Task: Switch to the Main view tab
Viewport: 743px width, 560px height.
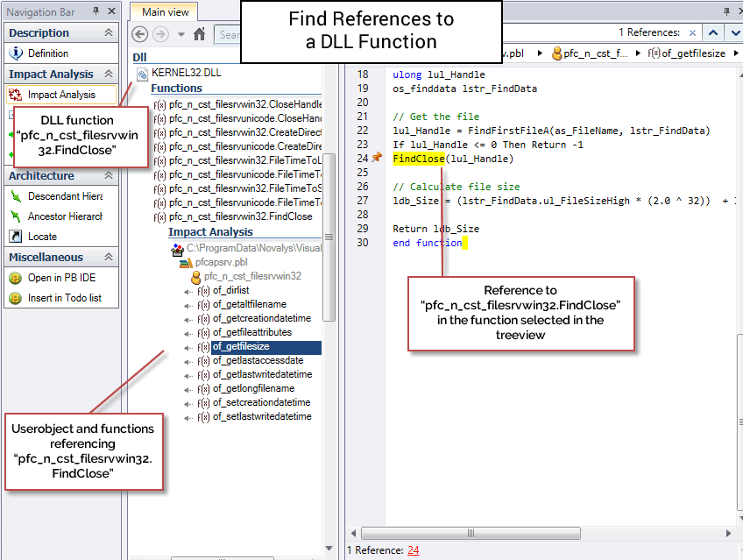Action: tap(165, 12)
